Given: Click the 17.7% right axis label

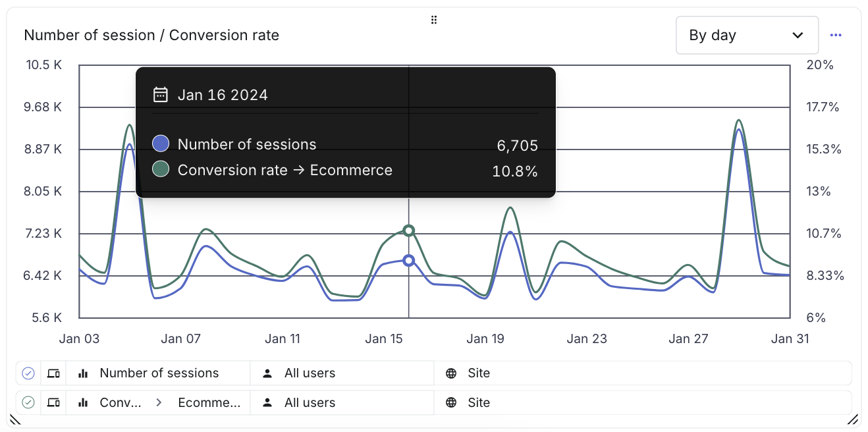Looking at the screenshot, I should pyautogui.click(x=823, y=107).
